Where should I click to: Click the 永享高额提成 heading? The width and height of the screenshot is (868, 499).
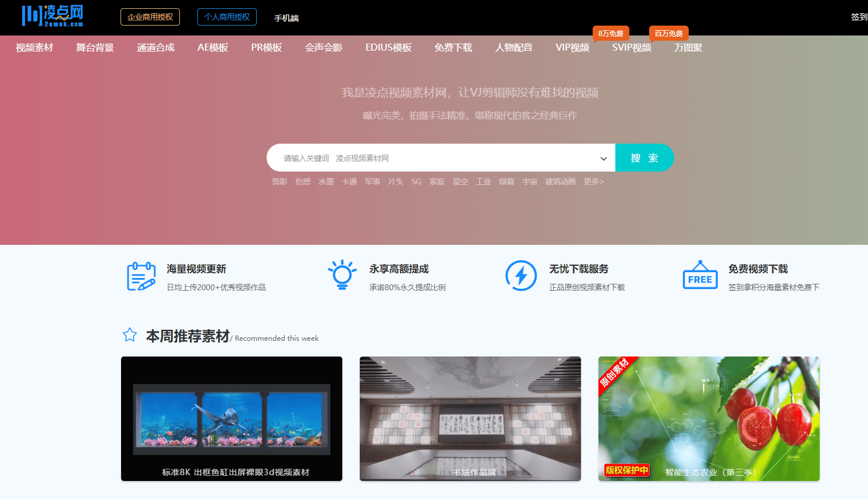click(x=399, y=269)
